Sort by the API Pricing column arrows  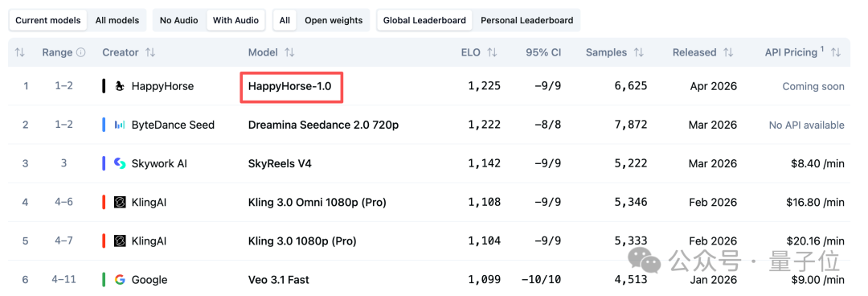point(836,52)
